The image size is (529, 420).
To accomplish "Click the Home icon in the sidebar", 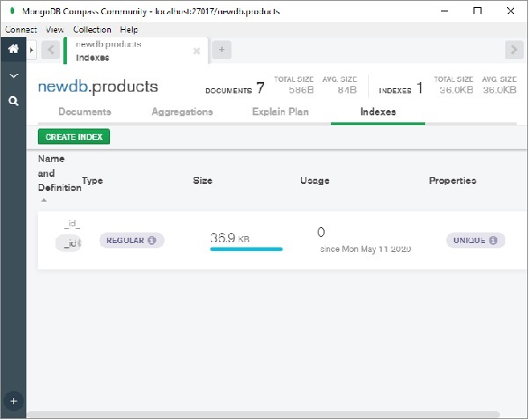I will (x=13, y=49).
